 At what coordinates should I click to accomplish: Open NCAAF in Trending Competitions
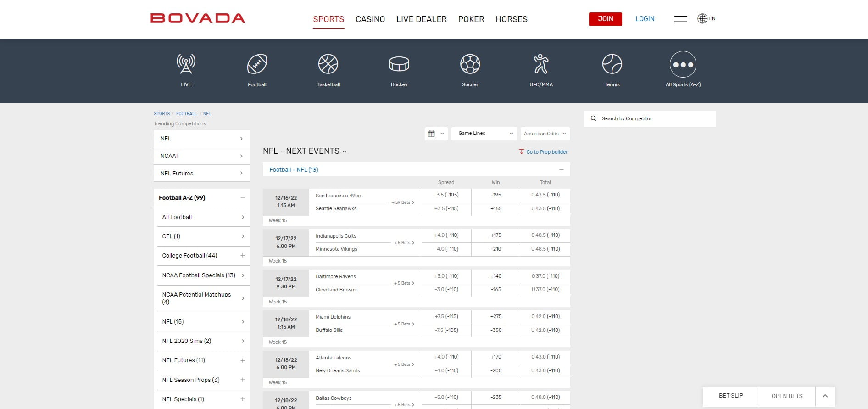[201, 156]
